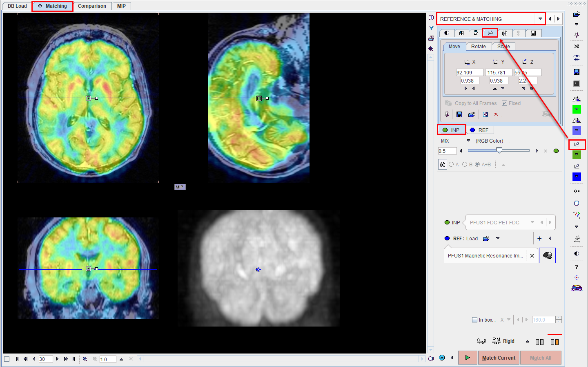Viewport: 588px width, 367px height.
Task: Open the reslicing tab icon in panel
Action: click(x=490, y=33)
